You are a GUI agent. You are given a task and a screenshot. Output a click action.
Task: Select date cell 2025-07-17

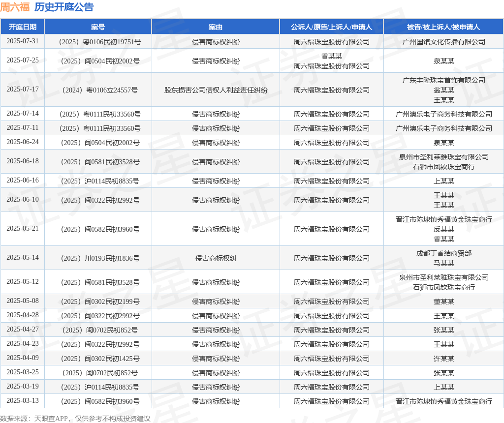point(23,90)
